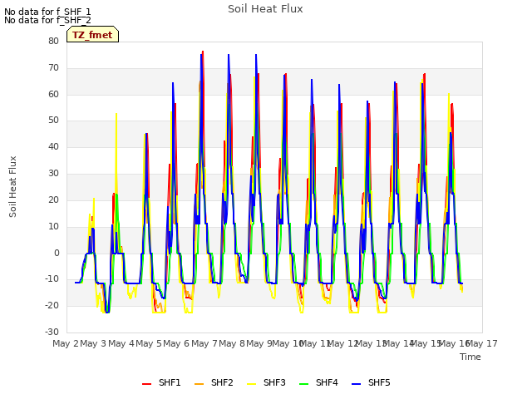Click the -30 y-axis tick label

[52, 332]
